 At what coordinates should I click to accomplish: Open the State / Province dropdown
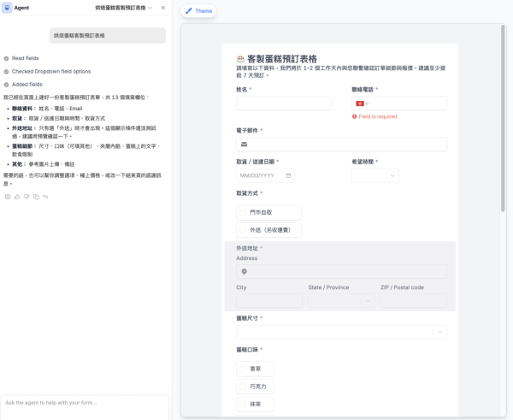tap(341, 300)
